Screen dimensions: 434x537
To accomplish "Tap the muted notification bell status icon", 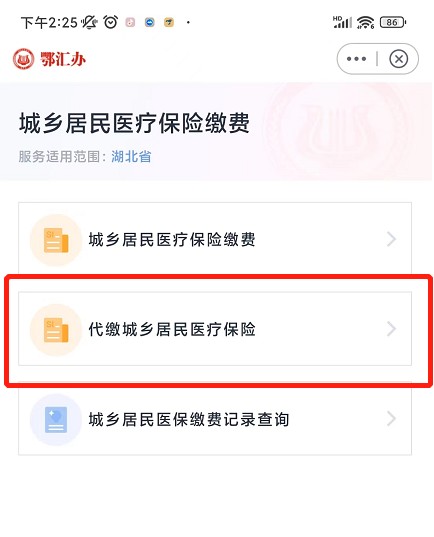I will pyautogui.click(x=89, y=23).
